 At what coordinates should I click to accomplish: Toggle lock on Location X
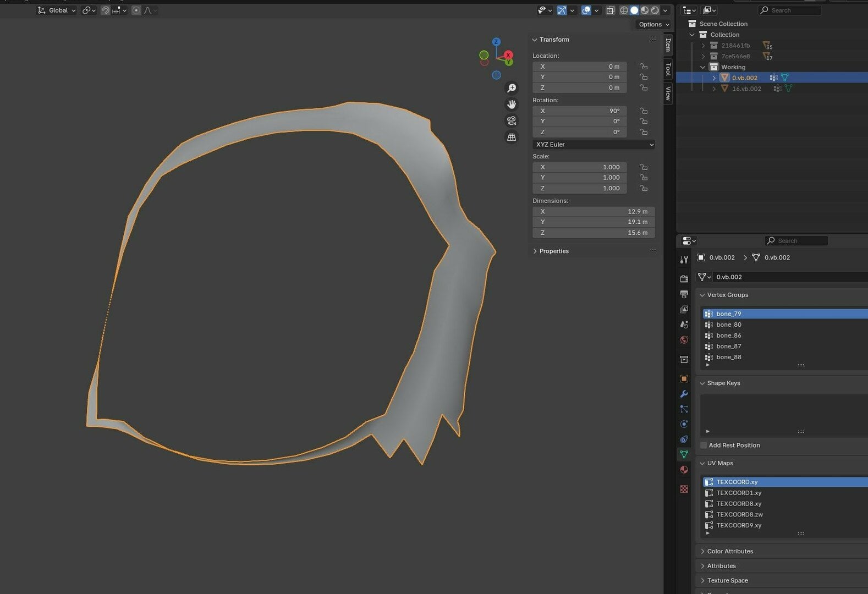(643, 67)
